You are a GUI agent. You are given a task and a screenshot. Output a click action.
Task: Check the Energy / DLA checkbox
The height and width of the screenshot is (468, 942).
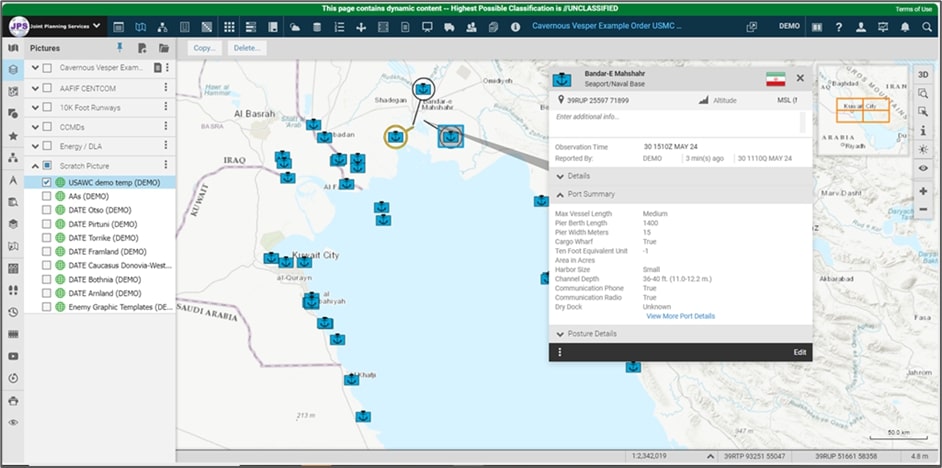47,147
